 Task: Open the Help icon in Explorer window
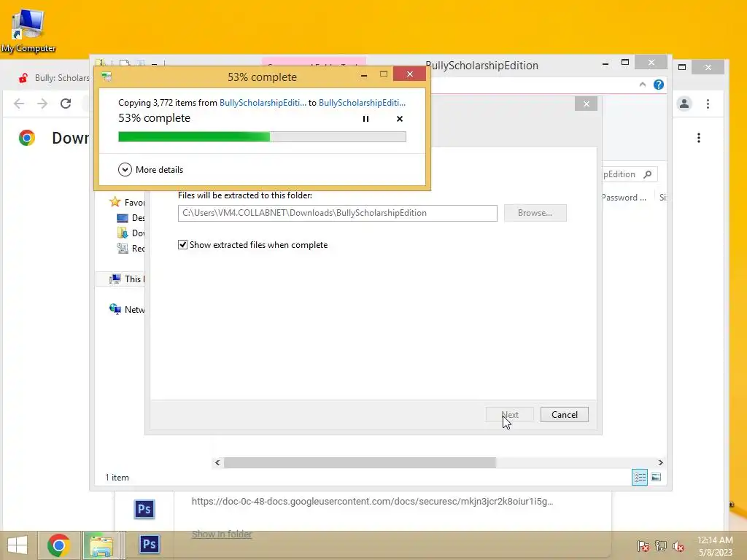pyautogui.click(x=659, y=85)
